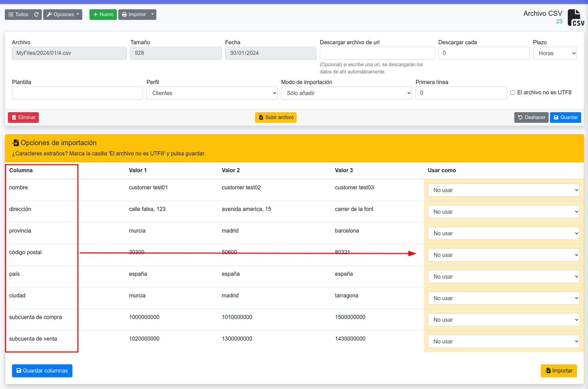This screenshot has width=588, height=389.
Task: Open the Todos list button
Action: click(x=18, y=14)
